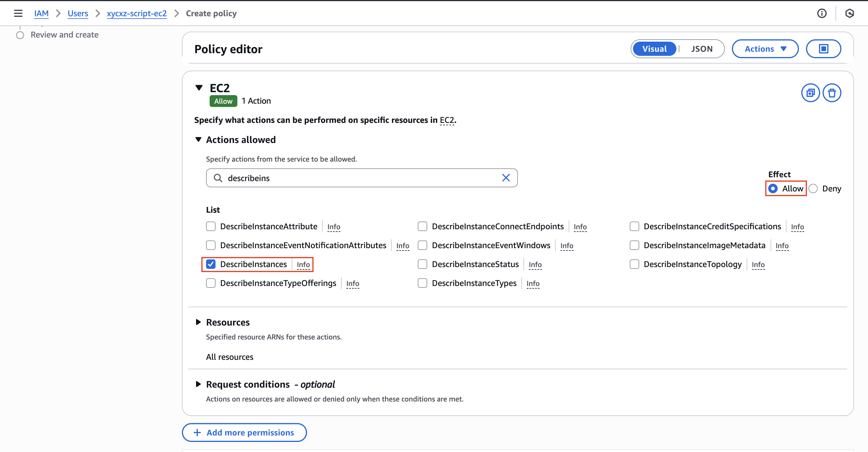Uncheck the DescribeInstances action
Screen dimensions: 868x452
[x=211, y=264]
